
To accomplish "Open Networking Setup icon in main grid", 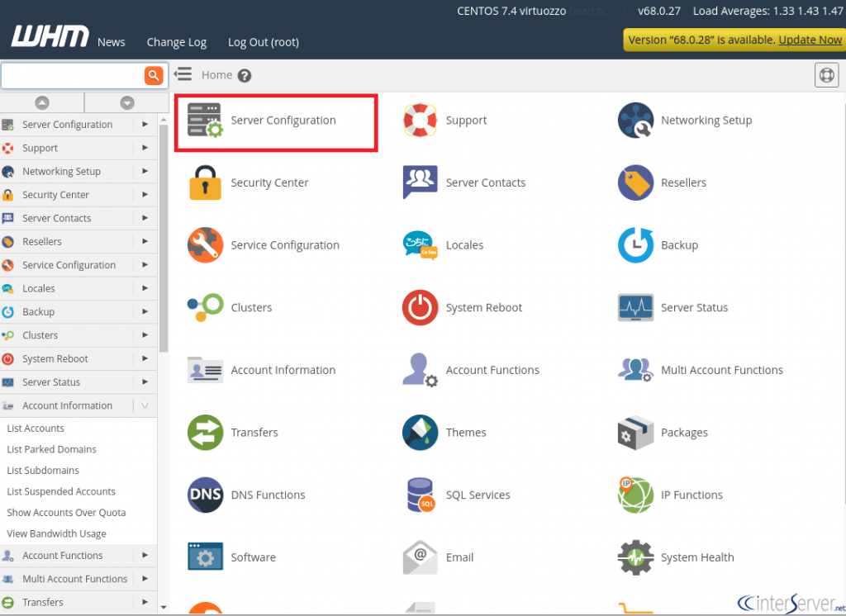I will pyautogui.click(x=635, y=121).
